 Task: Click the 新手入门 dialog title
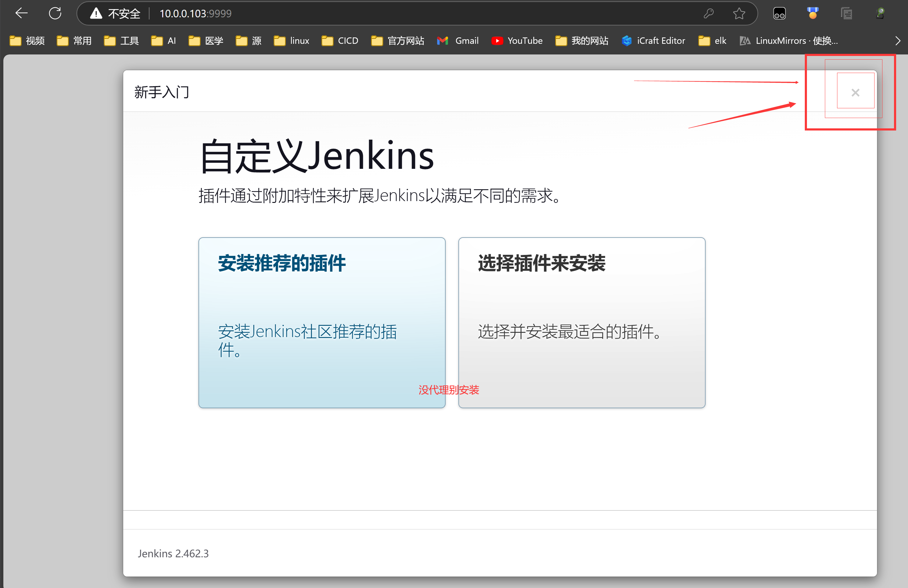coord(162,92)
